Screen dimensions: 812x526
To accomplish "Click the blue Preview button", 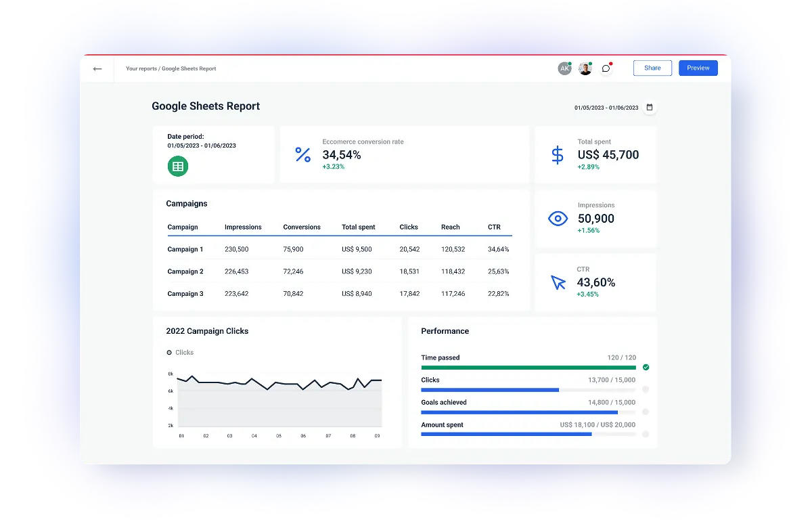I will point(698,68).
